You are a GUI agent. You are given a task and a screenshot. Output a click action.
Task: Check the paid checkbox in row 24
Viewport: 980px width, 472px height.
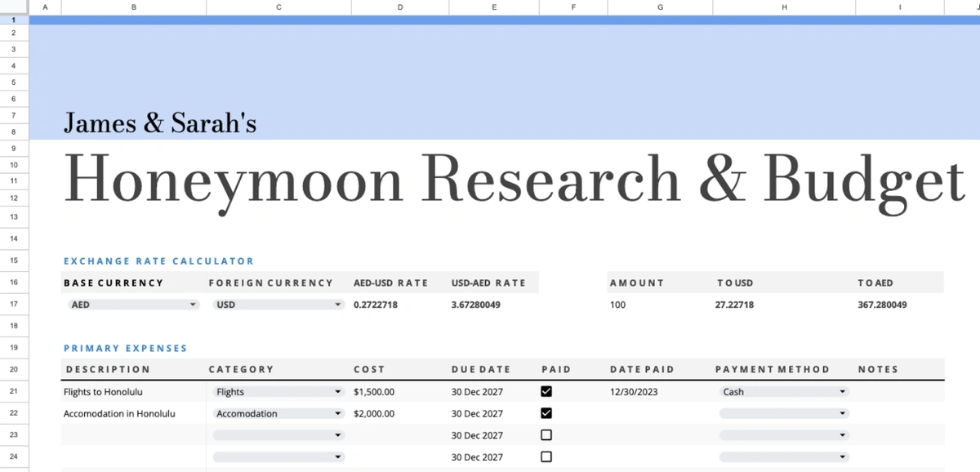pyautogui.click(x=546, y=456)
